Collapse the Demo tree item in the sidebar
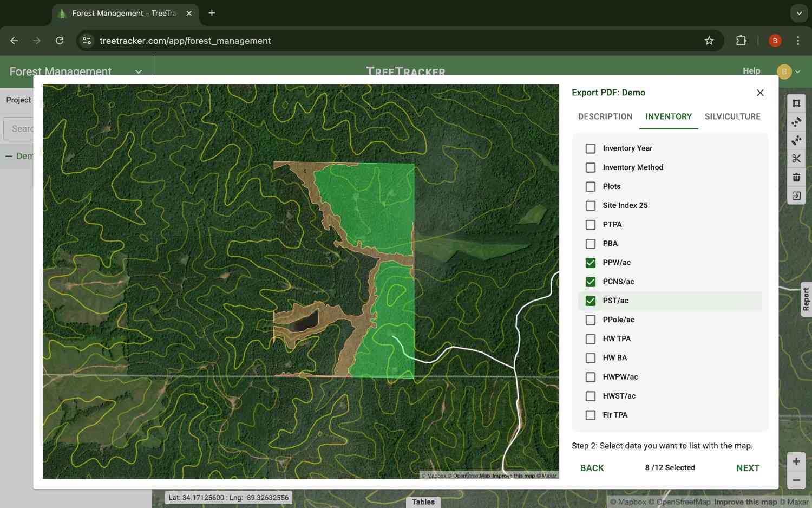The width and height of the screenshot is (812, 508). (9, 156)
